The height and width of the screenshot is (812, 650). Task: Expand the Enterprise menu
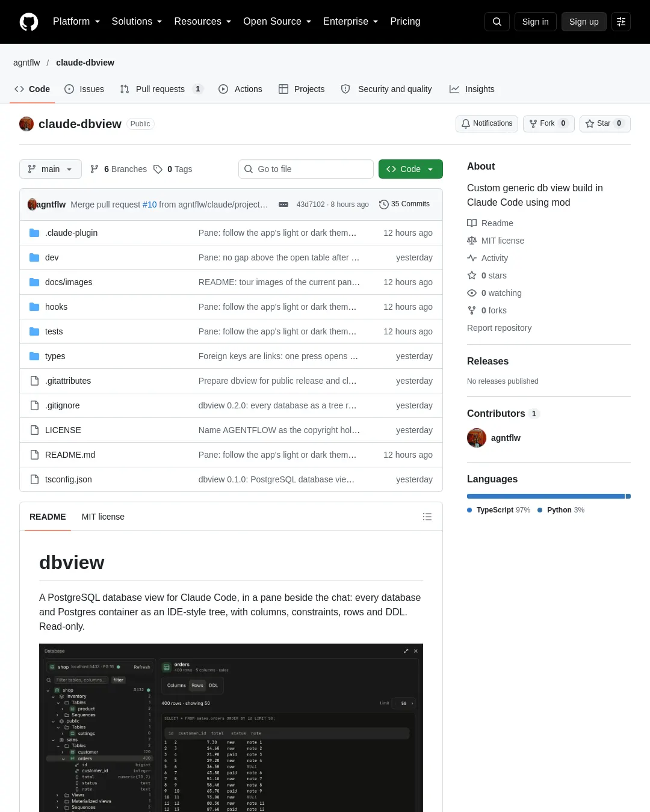click(351, 22)
